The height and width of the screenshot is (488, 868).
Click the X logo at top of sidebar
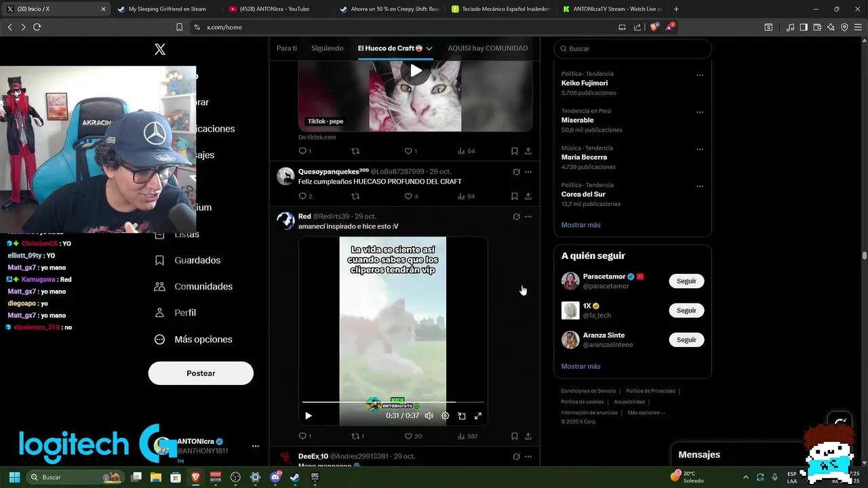[160, 49]
